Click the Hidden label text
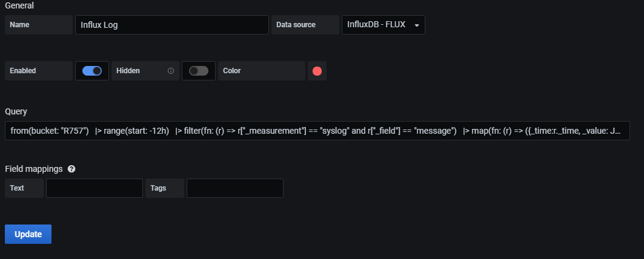Image resolution: width=644 pixels, height=259 pixels. (x=128, y=71)
